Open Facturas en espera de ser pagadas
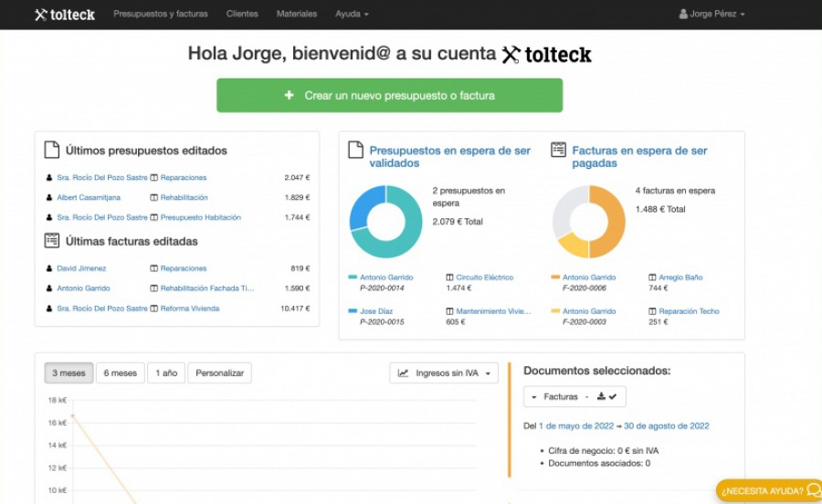The height and width of the screenshot is (504, 822). click(639, 157)
